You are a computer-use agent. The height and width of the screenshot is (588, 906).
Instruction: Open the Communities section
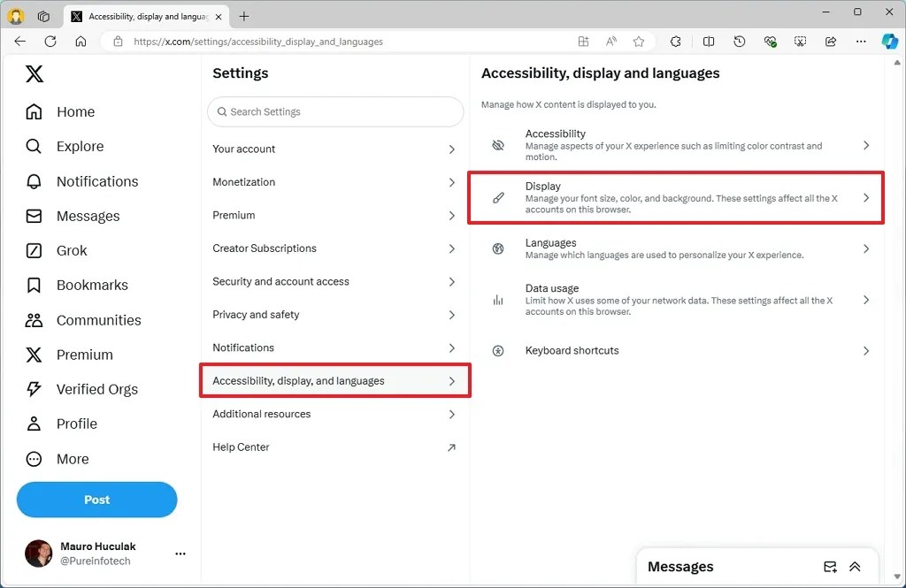[99, 319]
